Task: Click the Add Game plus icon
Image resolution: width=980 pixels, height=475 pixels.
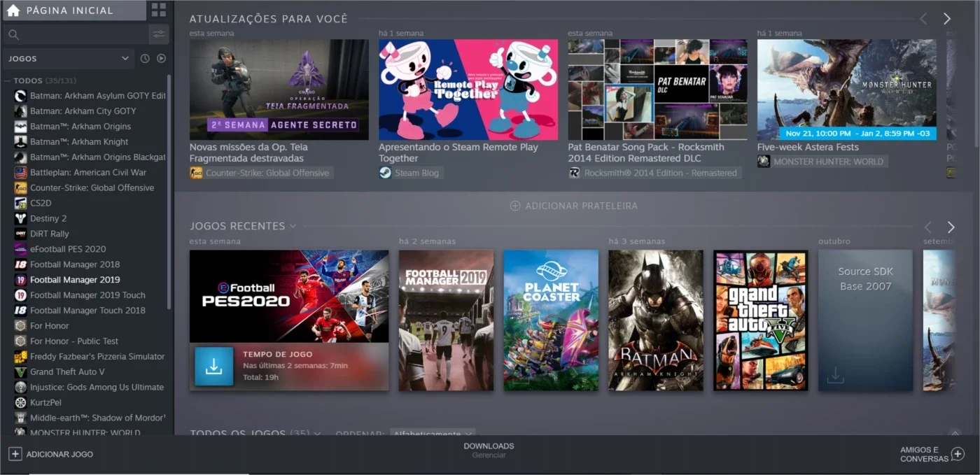Action: pyautogui.click(x=15, y=454)
